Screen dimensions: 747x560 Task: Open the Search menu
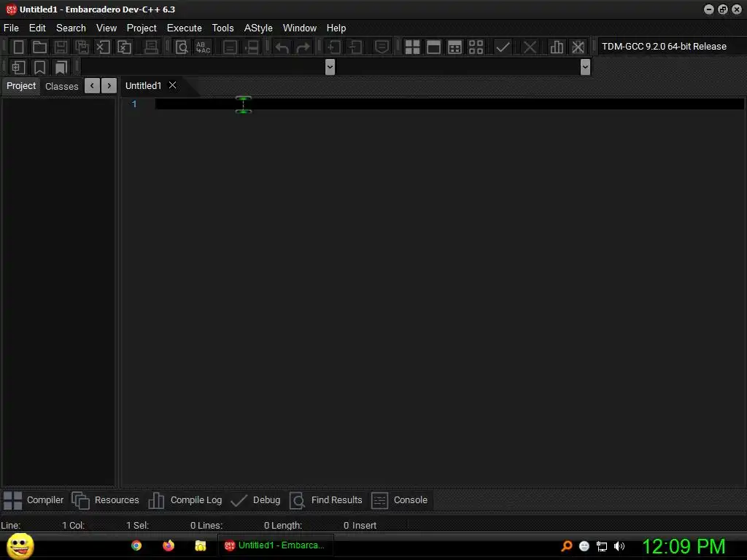coord(71,28)
